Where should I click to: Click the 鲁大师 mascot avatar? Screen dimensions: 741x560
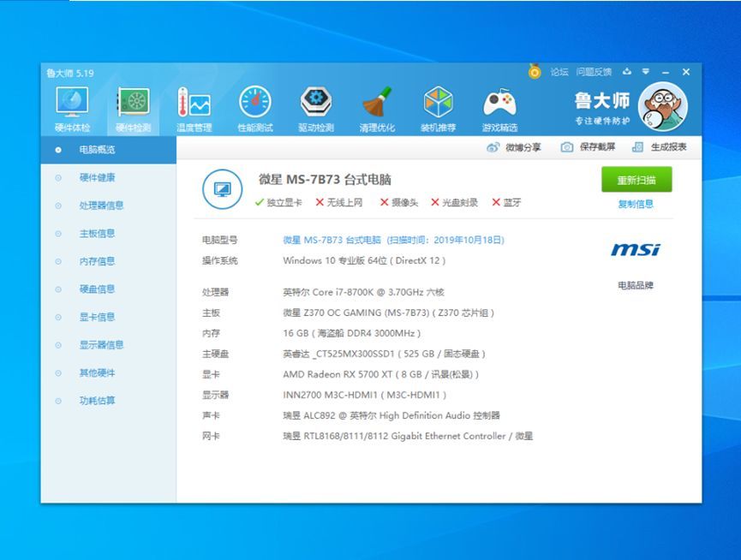(662, 107)
